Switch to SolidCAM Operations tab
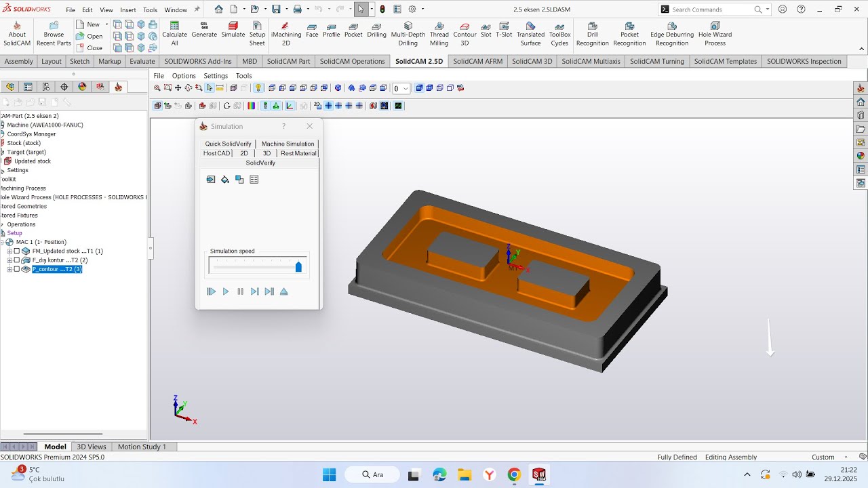The height and width of the screenshot is (488, 868). 352,61
